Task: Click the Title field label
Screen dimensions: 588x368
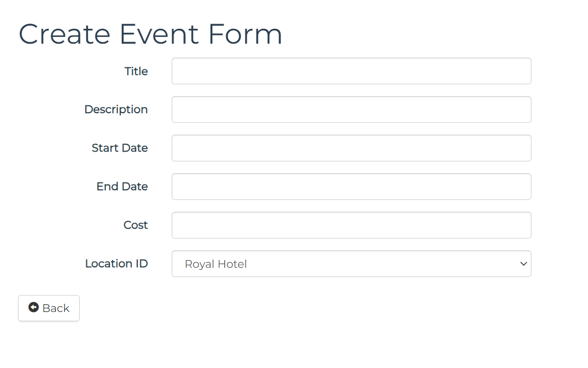Action: [136, 71]
